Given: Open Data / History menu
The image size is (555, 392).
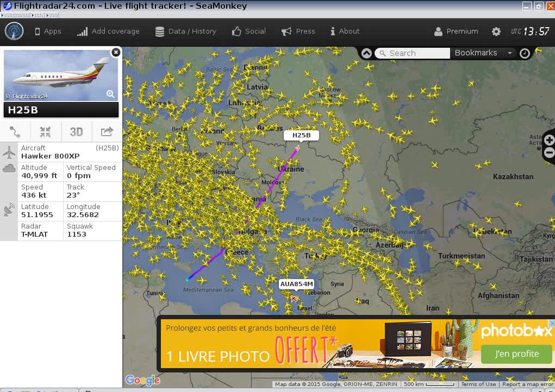Looking at the screenshot, I should tap(185, 31).
